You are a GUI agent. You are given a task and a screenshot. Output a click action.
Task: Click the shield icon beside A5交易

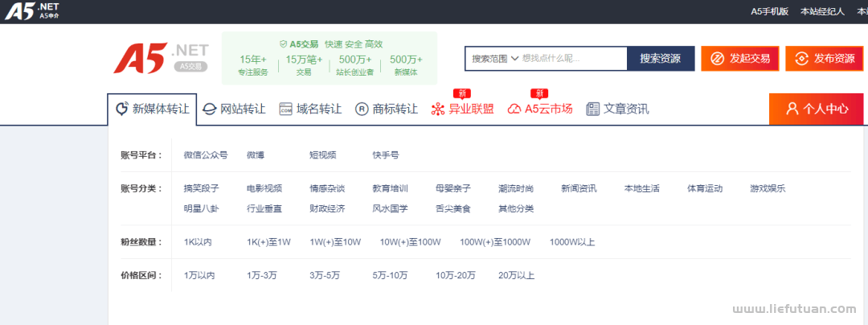click(x=283, y=44)
